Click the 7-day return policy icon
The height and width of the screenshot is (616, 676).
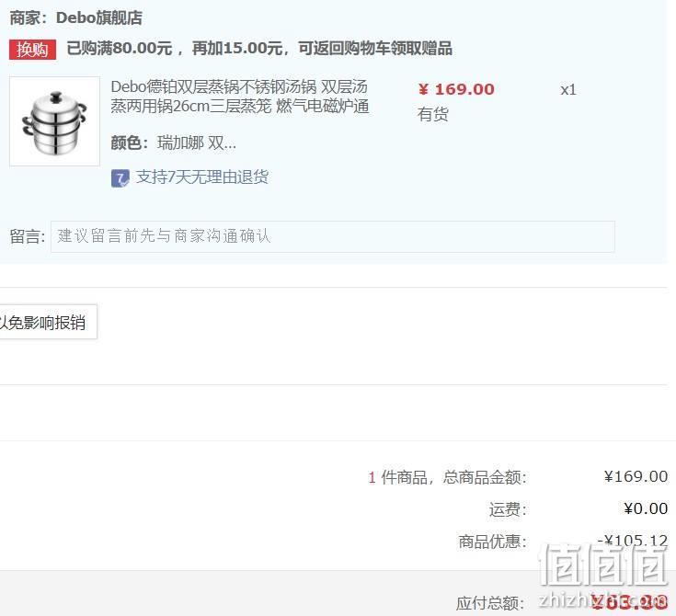120,178
